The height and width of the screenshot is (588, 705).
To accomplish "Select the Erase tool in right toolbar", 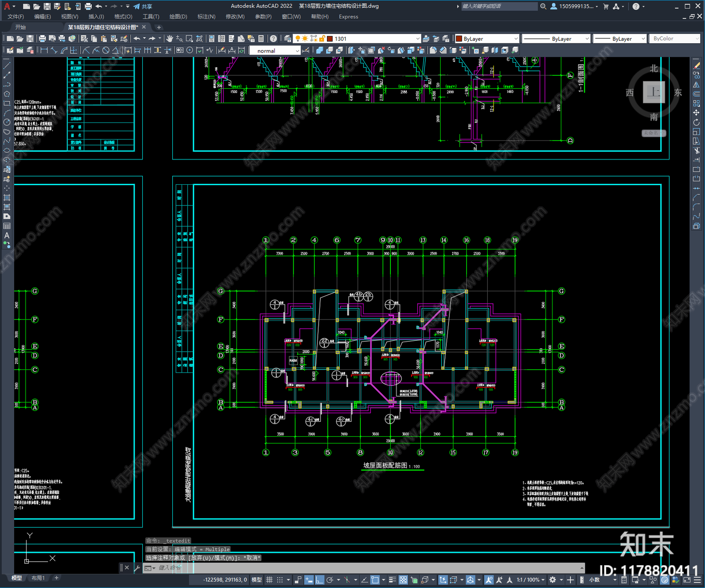I will [x=697, y=65].
